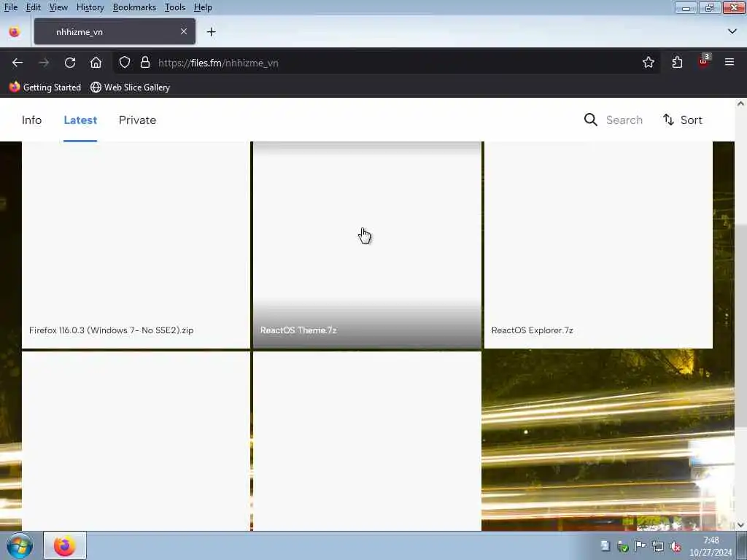Click the magnifier search icon

coord(590,120)
